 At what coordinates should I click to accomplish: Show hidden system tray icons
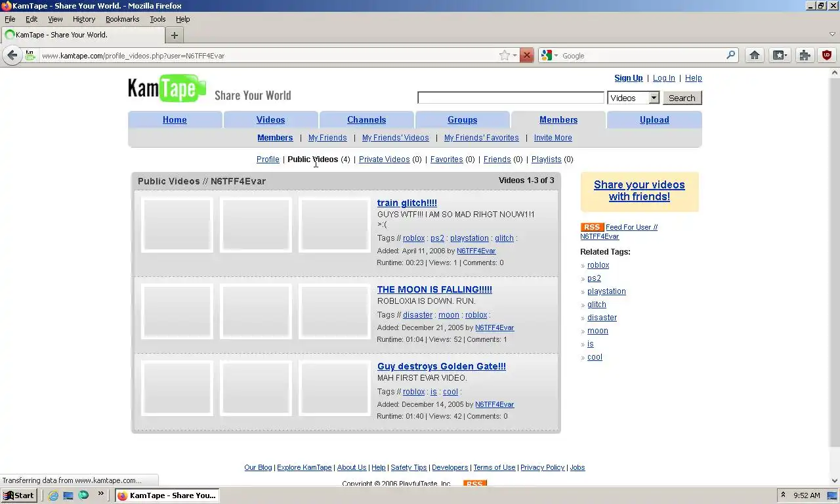coord(782,495)
